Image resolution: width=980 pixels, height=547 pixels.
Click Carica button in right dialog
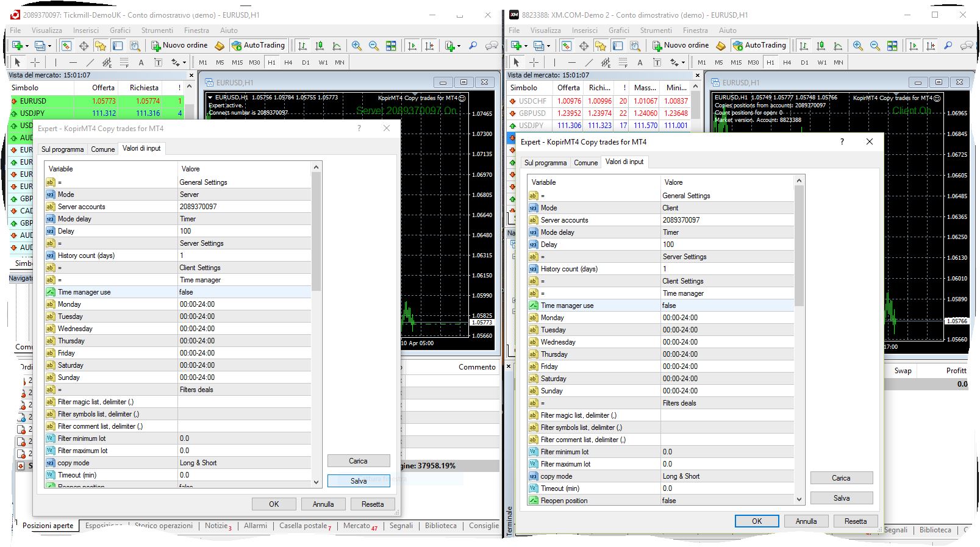[x=842, y=478]
